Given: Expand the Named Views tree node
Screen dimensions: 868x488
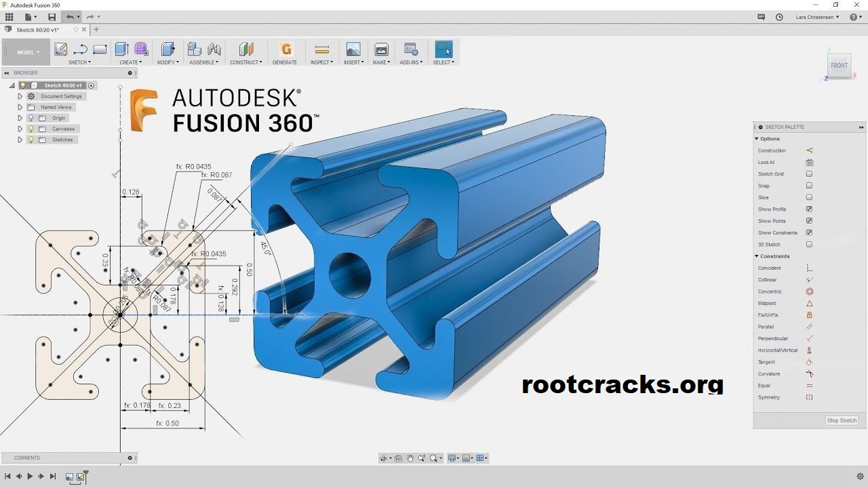Looking at the screenshot, I should [20, 107].
